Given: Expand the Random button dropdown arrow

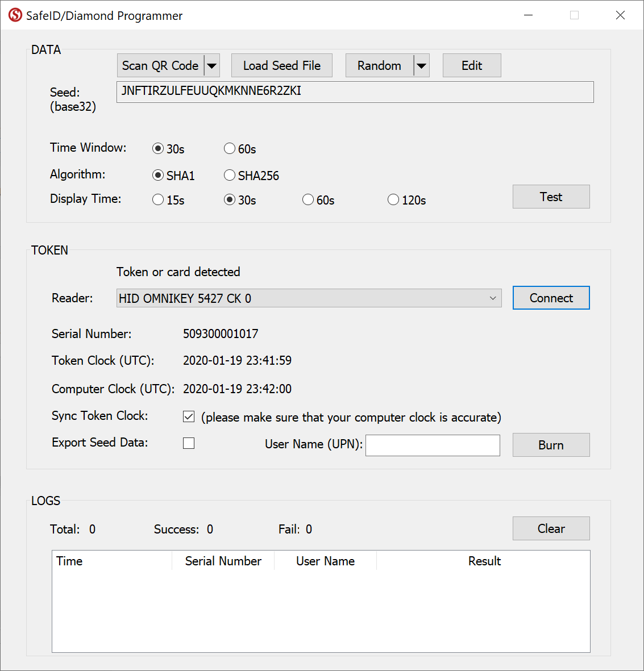Looking at the screenshot, I should click(421, 66).
